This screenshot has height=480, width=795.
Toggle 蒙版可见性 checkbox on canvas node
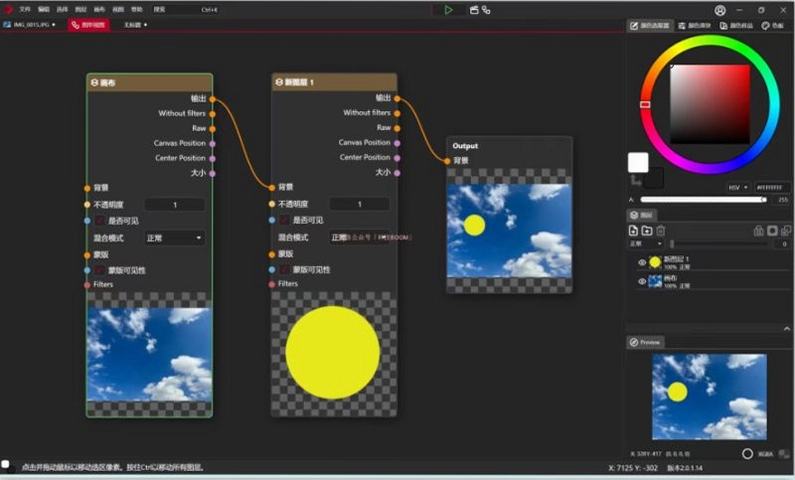tap(100, 270)
